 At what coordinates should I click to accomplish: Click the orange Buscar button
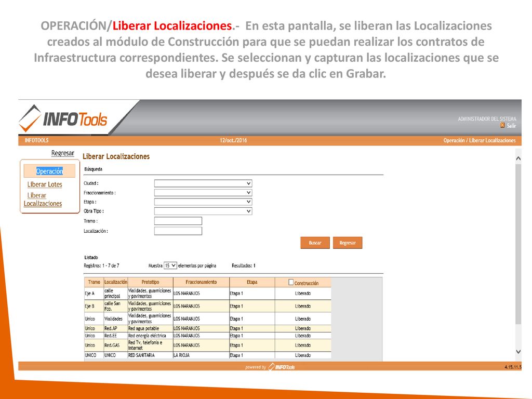point(315,243)
